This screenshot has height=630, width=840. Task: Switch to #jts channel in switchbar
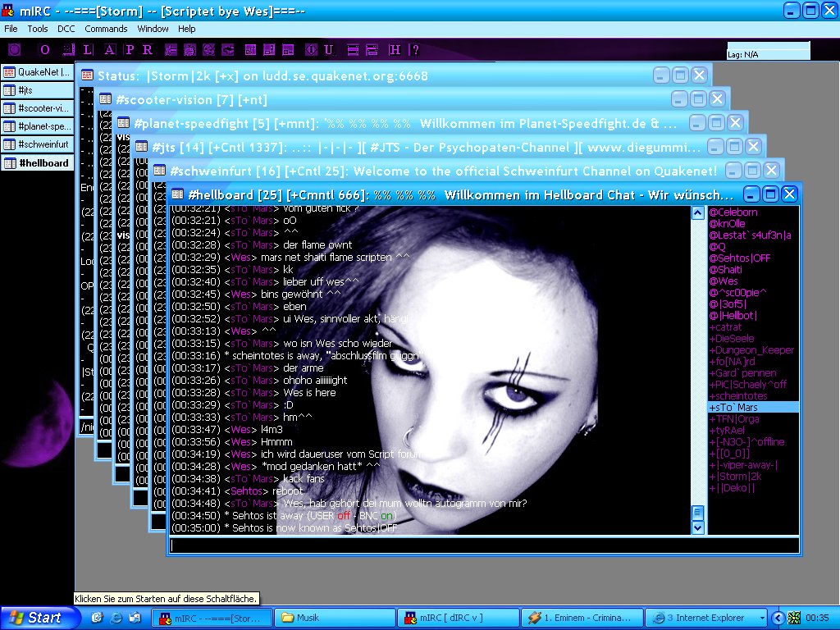point(37,90)
